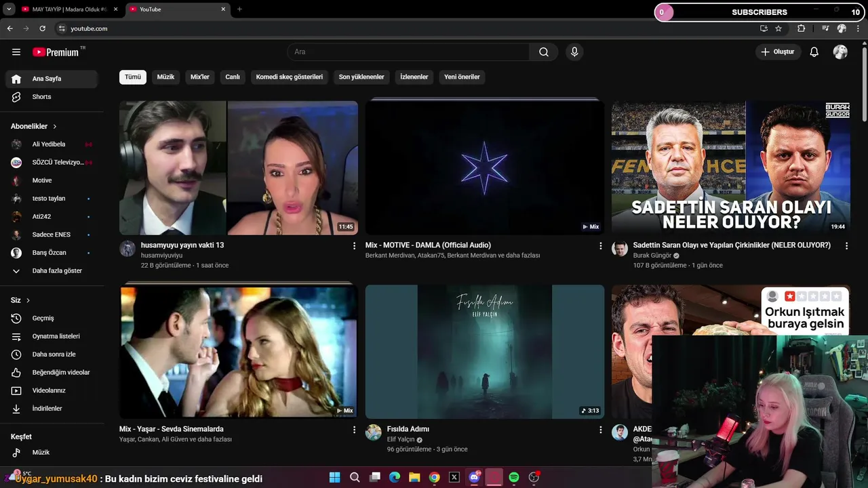Open Chrome three-dot menu

click(858, 28)
